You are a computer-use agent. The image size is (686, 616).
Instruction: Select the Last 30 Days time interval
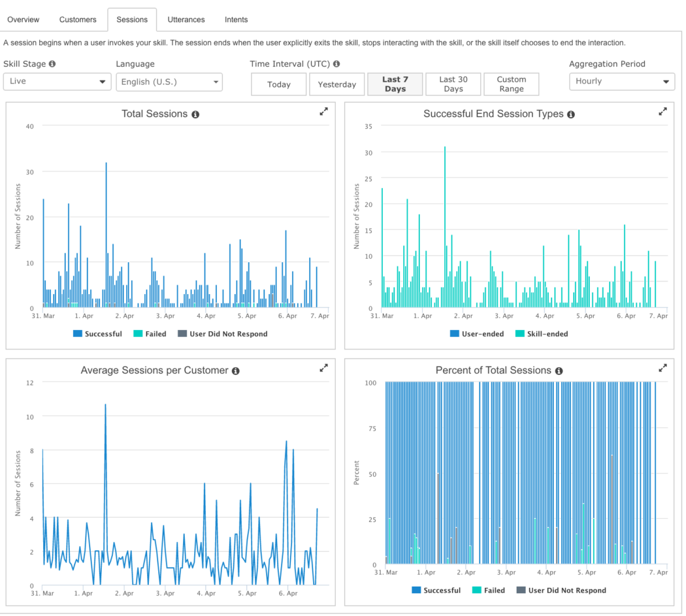[453, 84]
